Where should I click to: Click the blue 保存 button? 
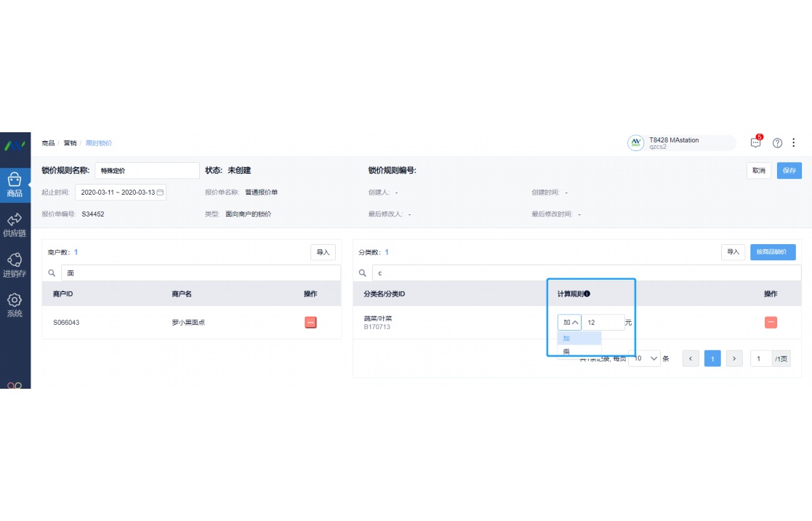(x=789, y=170)
